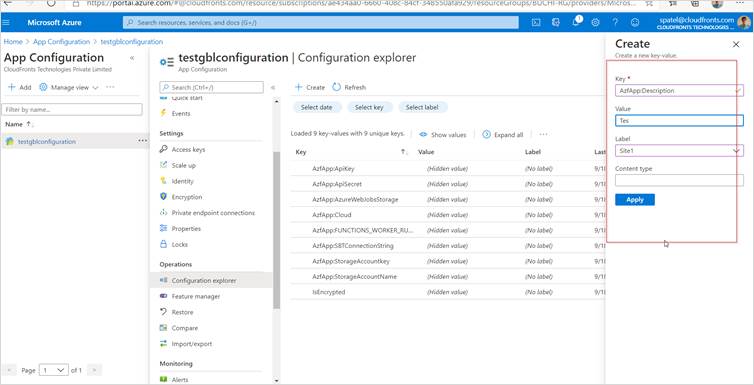
Task: Collapse the App Configuration list pane
Action: [132, 58]
